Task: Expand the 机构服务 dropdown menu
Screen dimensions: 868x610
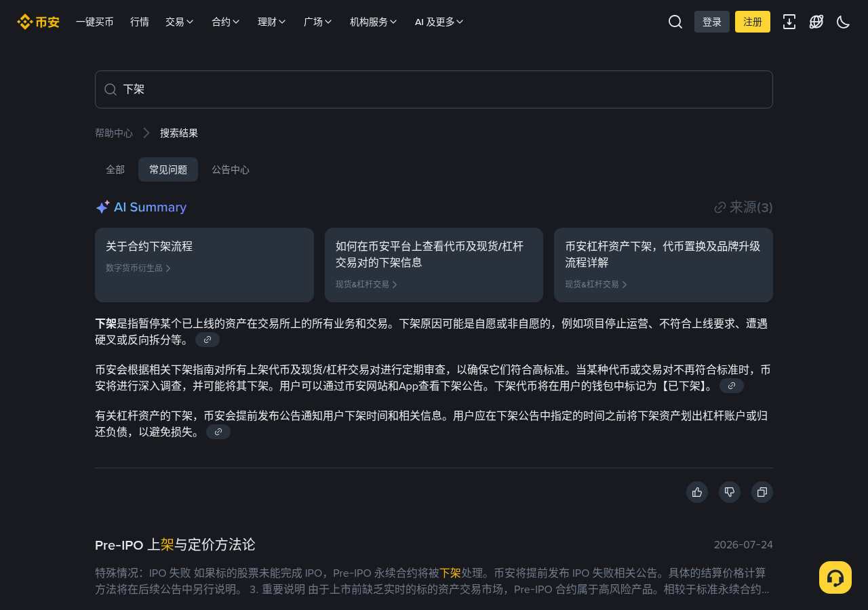Action: [374, 22]
